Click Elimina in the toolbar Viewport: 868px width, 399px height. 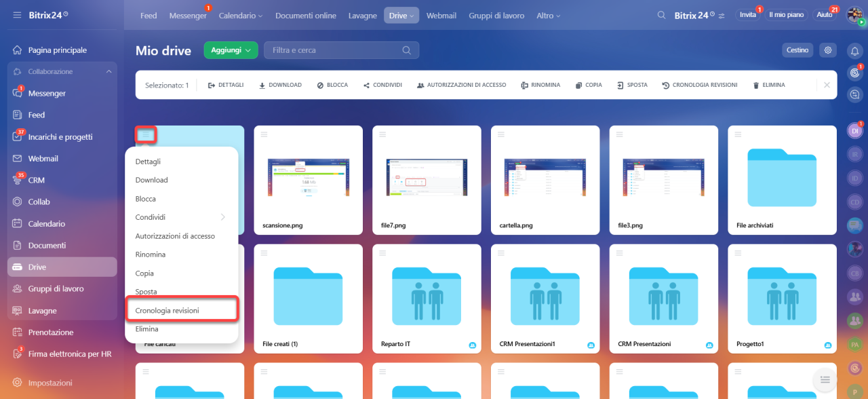coord(769,85)
